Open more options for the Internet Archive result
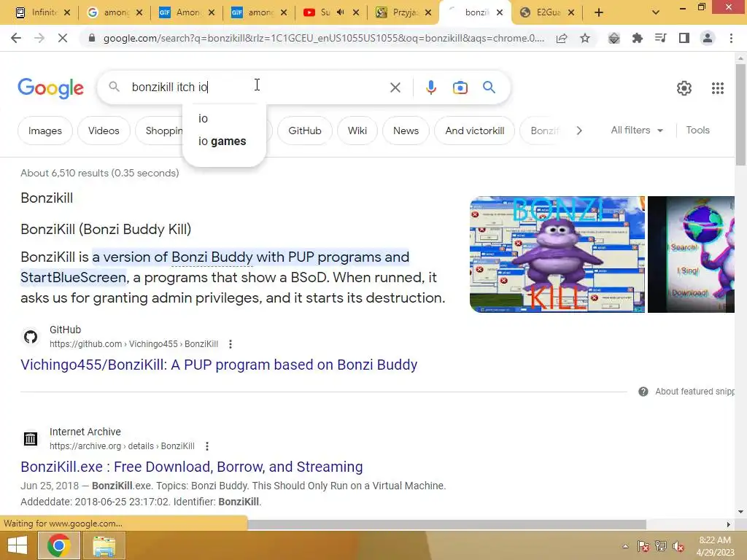This screenshot has height=560, width=747. click(x=206, y=446)
